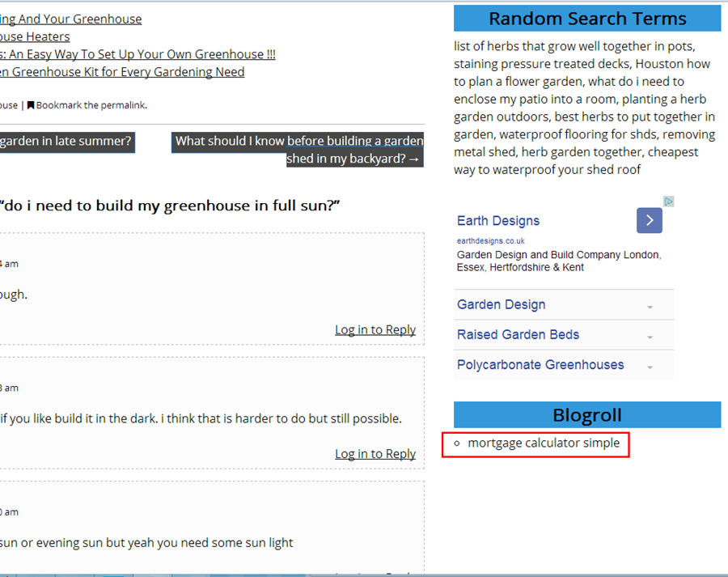Viewport: 728px width, 577px height.
Task: Click the Earth Designs ad arrow button
Action: pyautogui.click(x=649, y=220)
